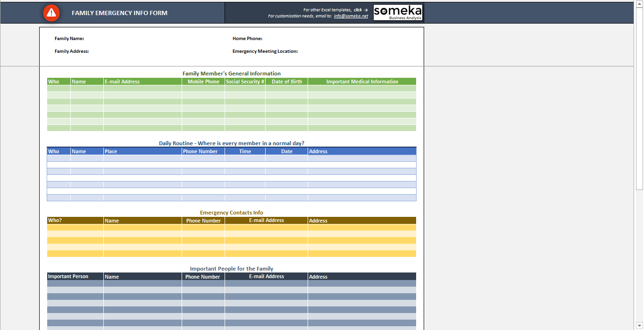Click the Important Person column header

point(75,276)
